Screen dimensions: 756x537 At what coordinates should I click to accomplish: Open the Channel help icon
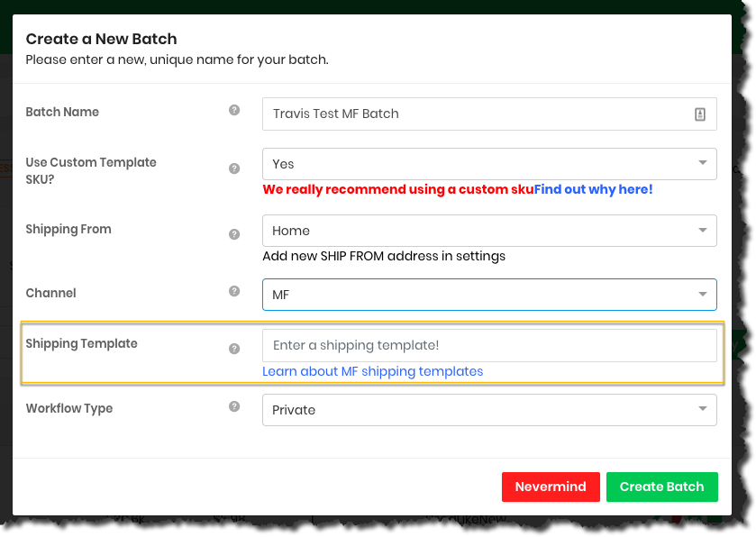pos(234,291)
